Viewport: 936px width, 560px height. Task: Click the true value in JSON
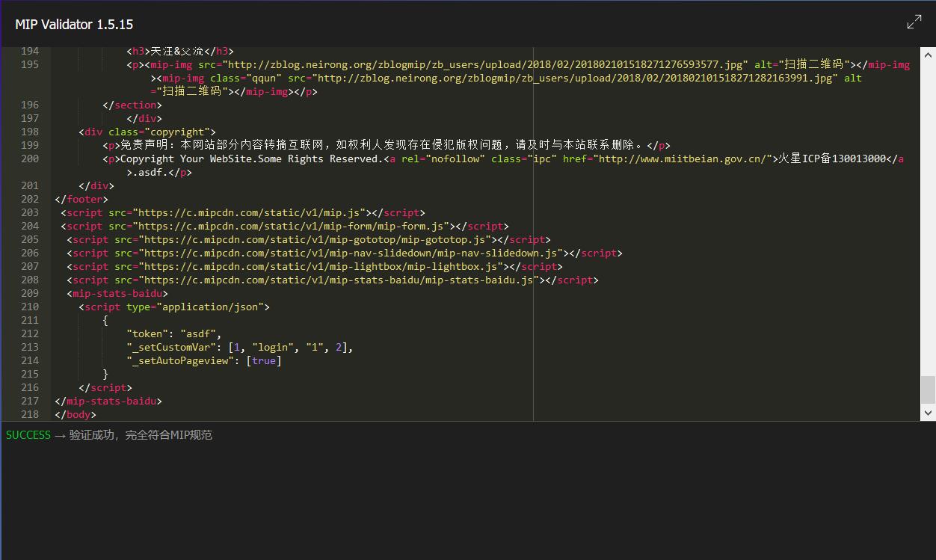[x=264, y=361]
